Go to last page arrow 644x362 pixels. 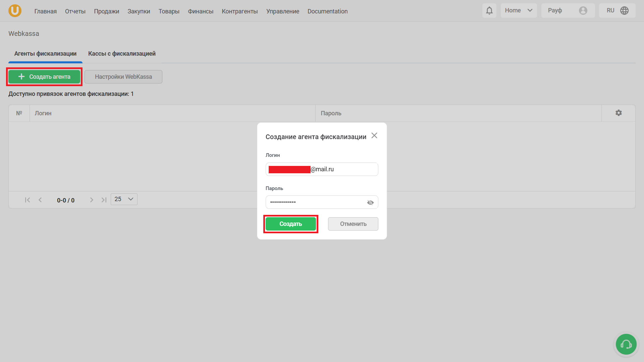tap(104, 200)
